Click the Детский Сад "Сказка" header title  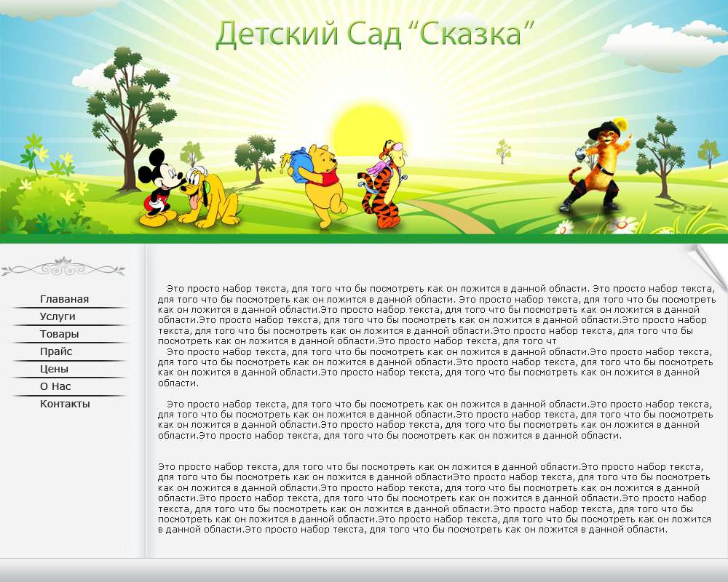pos(375,34)
